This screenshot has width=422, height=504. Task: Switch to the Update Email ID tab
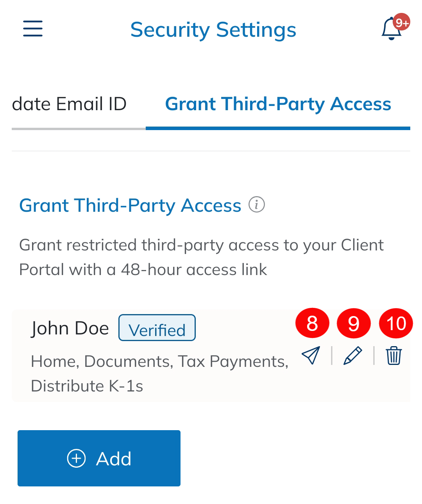69,104
